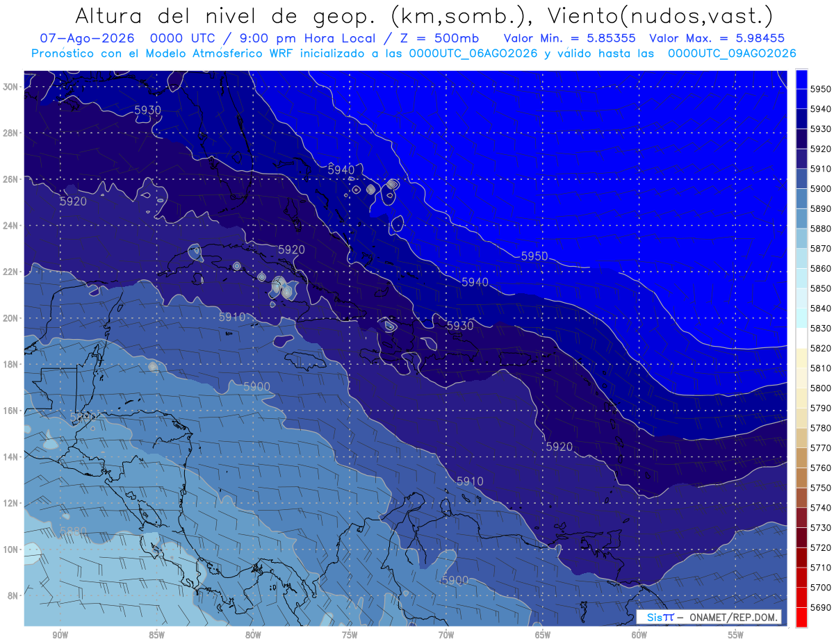Click the 5900 contour label south of Jamaica
This screenshot has width=834, height=644.
tap(256, 386)
